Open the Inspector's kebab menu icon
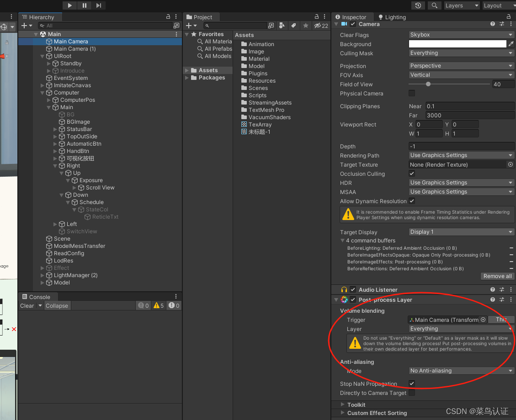Image resolution: width=516 pixels, height=420 pixels. [x=511, y=24]
